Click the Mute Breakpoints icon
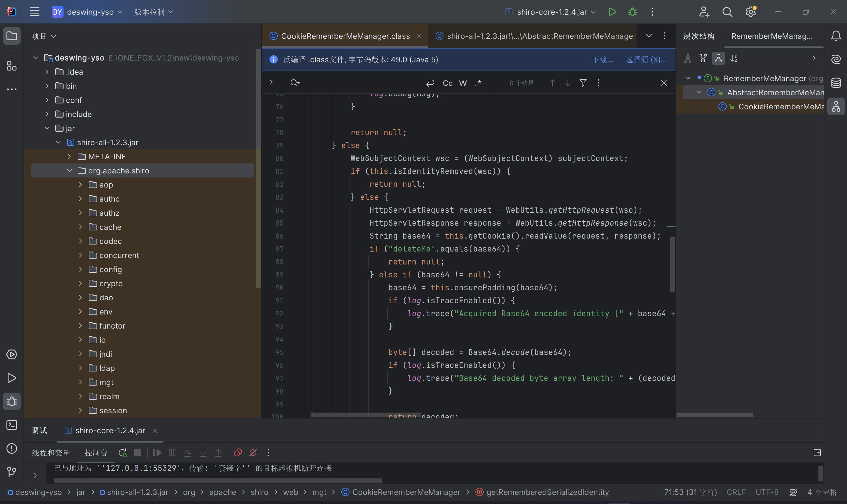 pos(253,452)
